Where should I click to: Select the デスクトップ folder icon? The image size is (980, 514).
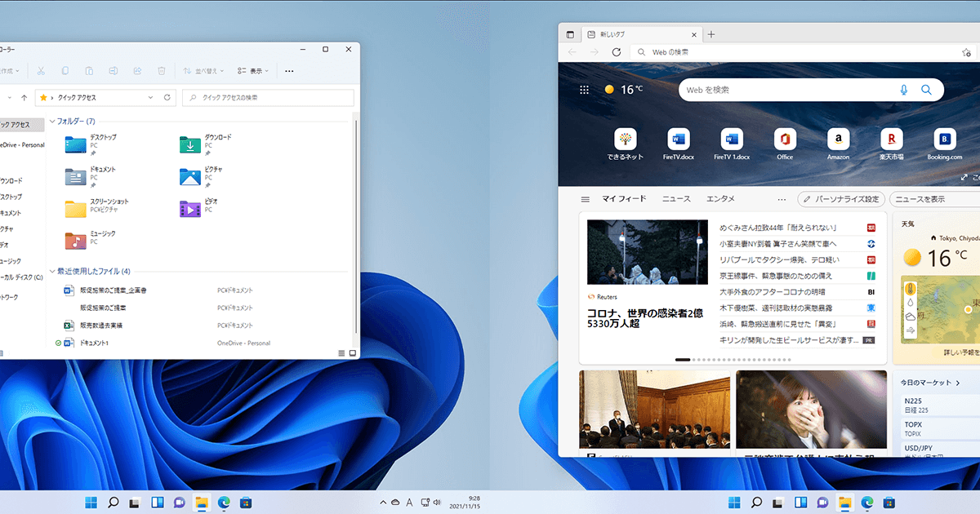[x=75, y=145]
